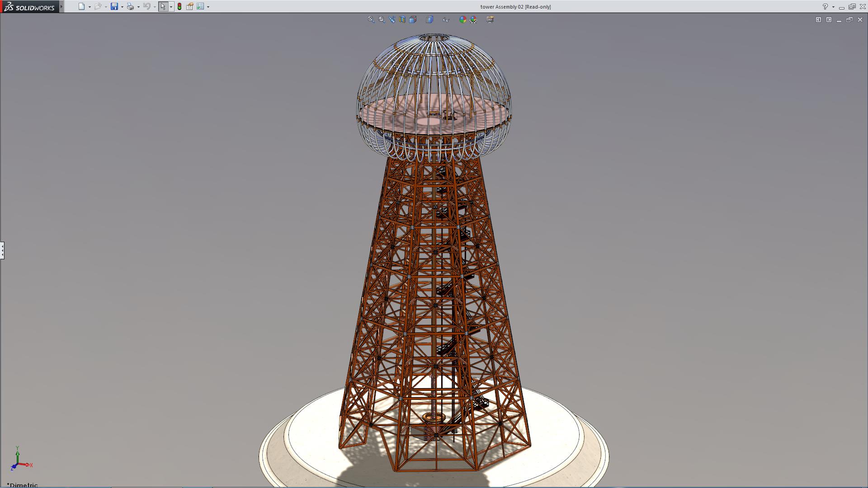Open the Options checklist icon
The height and width of the screenshot is (488, 868).
200,6
